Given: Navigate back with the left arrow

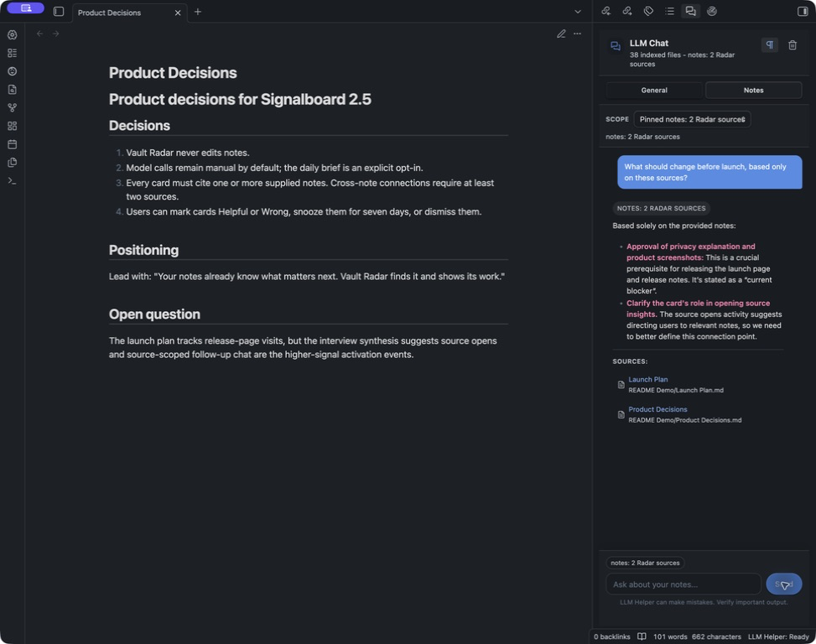Looking at the screenshot, I should coord(40,34).
